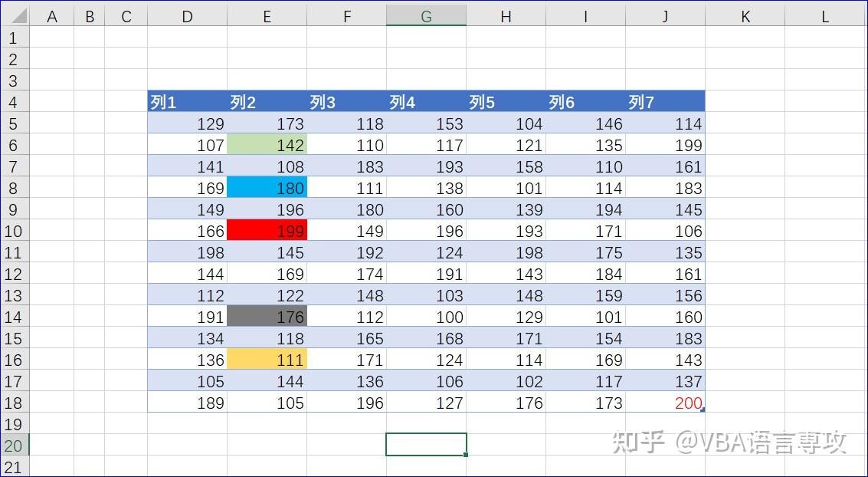Click the 列5 table header cell
This screenshot has width=868, height=477.
coord(506,102)
